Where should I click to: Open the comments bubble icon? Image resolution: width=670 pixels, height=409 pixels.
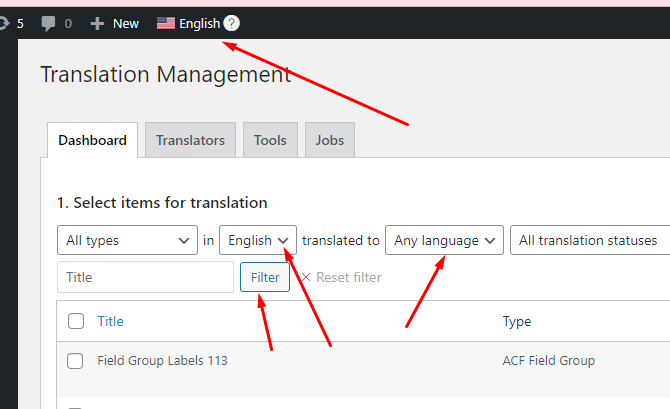tap(48, 23)
